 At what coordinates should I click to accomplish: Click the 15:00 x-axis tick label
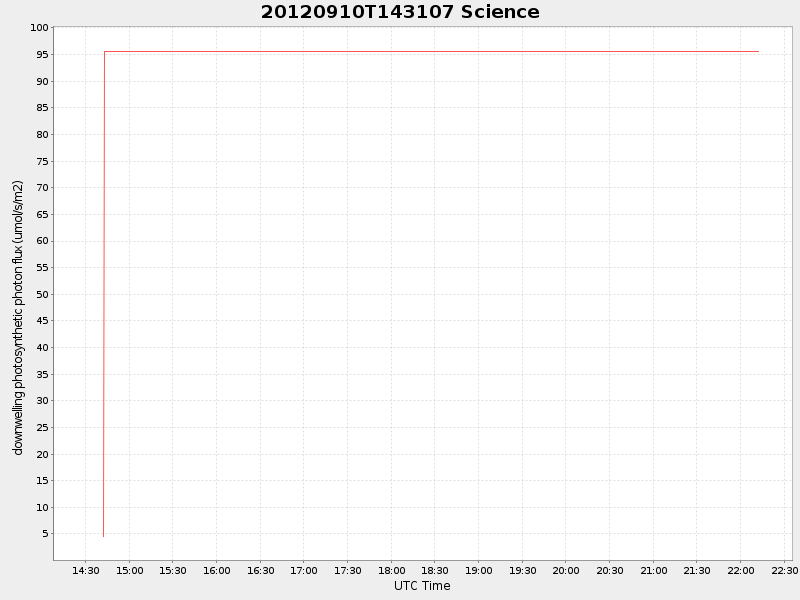(130, 570)
